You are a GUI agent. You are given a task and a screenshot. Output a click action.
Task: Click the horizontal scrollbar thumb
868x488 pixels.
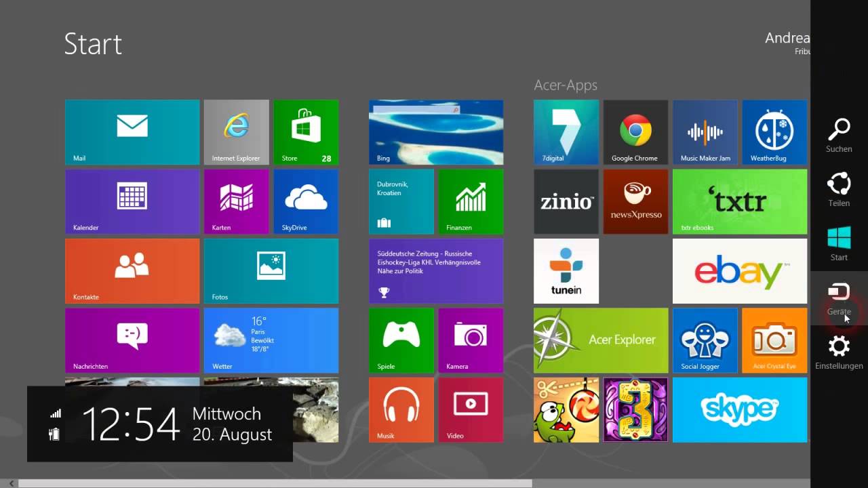click(x=275, y=483)
